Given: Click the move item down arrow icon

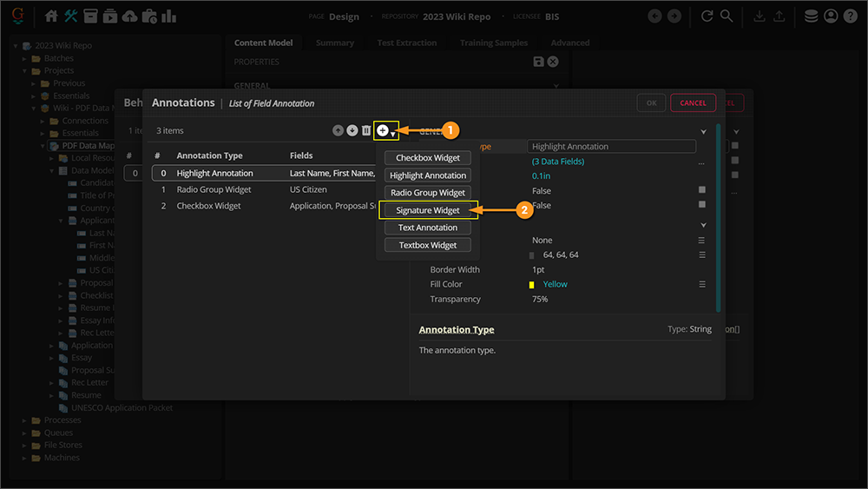Looking at the screenshot, I should coord(352,130).
